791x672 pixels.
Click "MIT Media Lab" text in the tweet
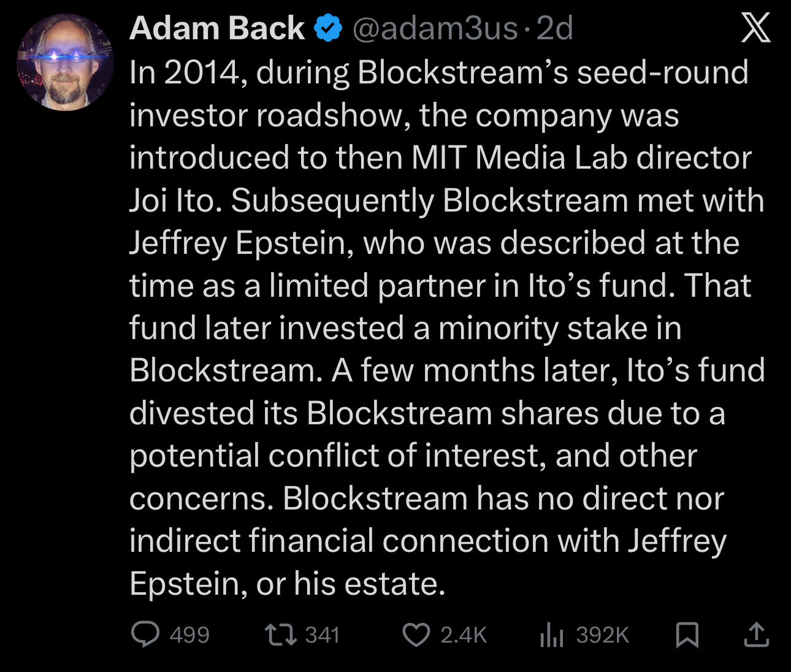(x=519, y=158)
